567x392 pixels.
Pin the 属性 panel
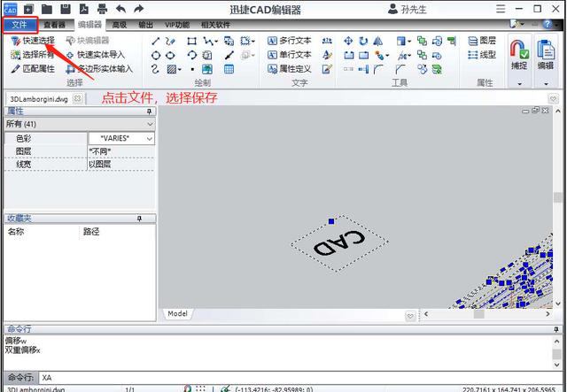[149, 111]
